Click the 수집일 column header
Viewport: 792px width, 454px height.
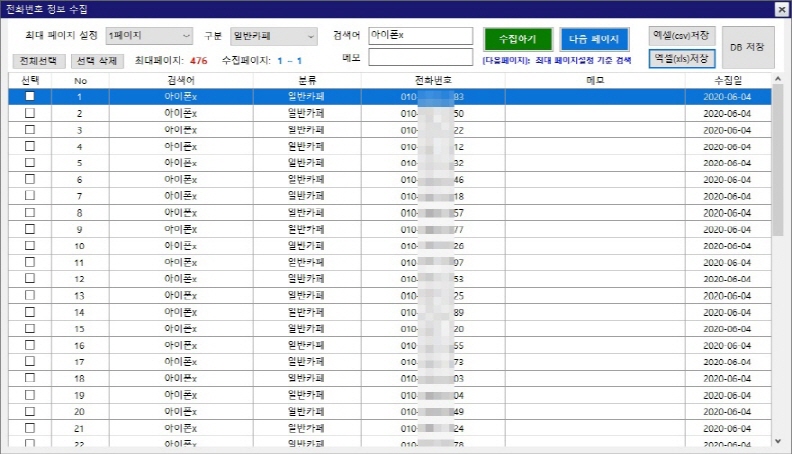pyautogui.click(x=728, y=80)
